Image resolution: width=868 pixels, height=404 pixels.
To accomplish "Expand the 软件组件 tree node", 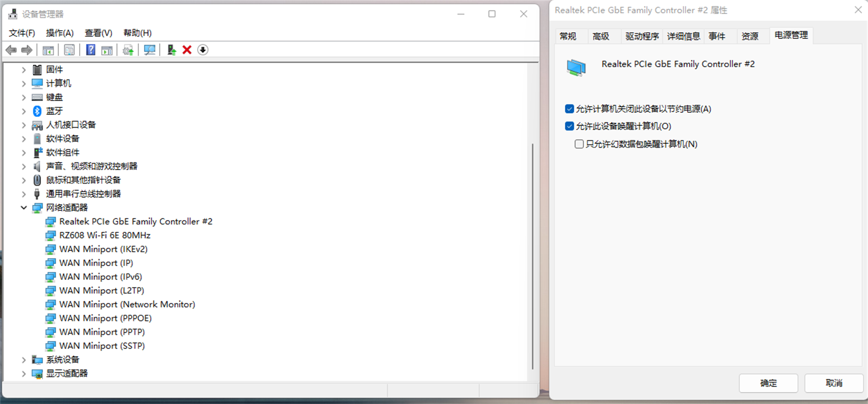I will point(24,153).
